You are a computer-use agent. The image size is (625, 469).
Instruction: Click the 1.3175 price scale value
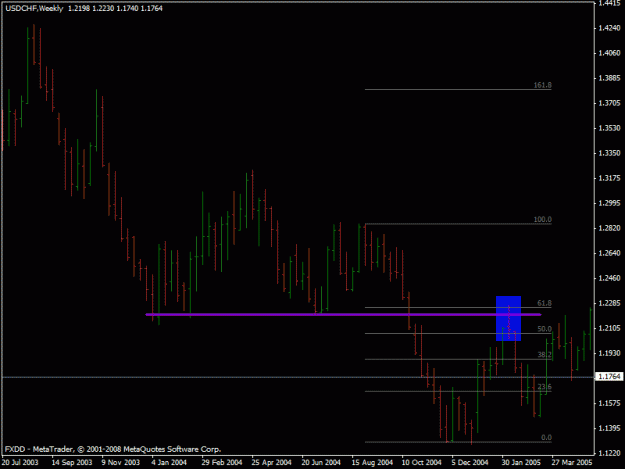(x=609, y=178)
